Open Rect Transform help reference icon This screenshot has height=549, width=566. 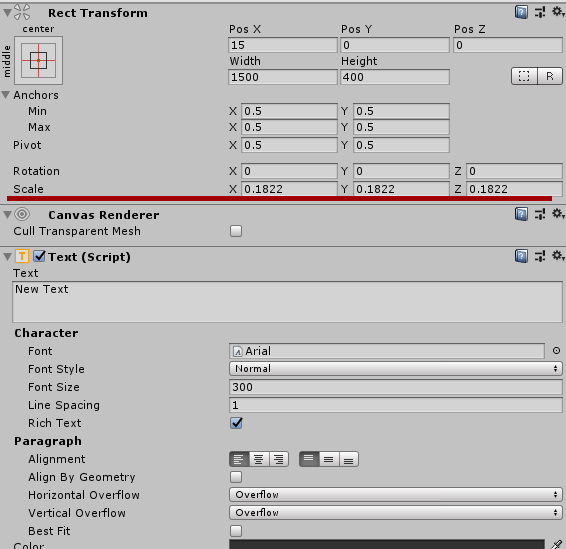[x=521, y=13]
